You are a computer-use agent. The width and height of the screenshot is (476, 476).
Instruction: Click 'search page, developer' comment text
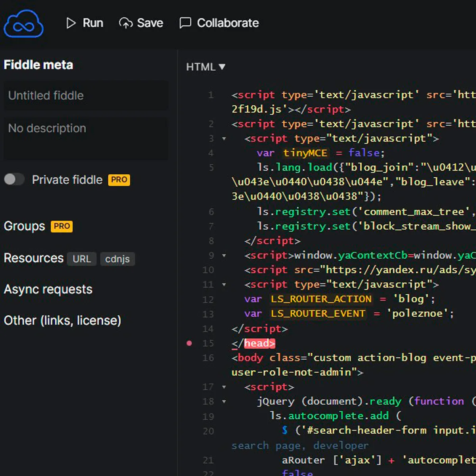click(300, 446)
